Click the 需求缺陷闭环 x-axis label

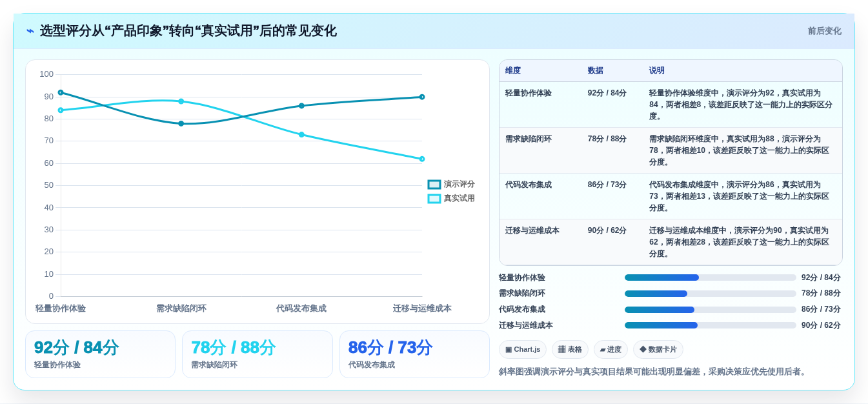pos(181,308)
